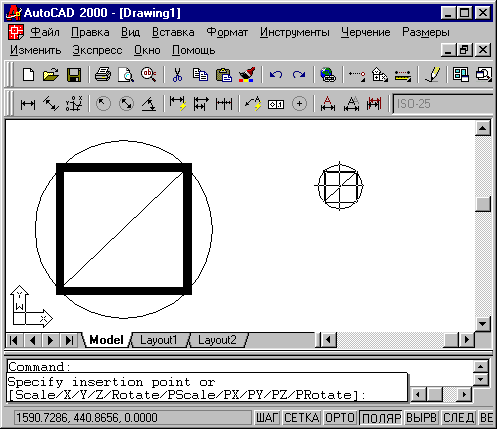Open the Print icon in the toolbar
This screenshot has width=497, height=429.
(x=103, y=75)
